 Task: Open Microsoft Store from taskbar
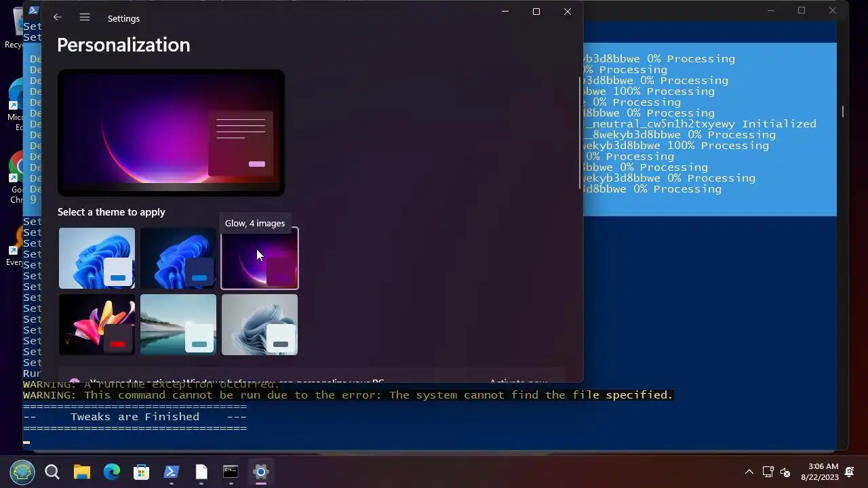point(141,472)
